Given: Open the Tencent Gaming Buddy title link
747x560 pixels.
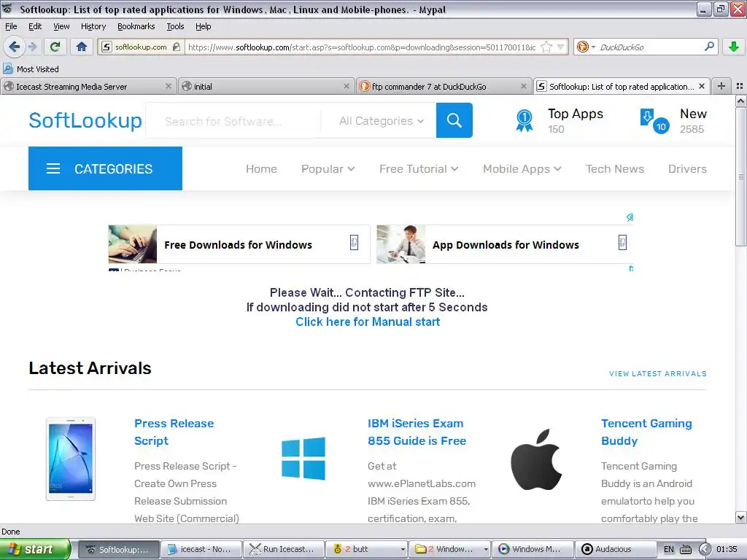Looking at the screenshot, I should click(x=646, y=432).
